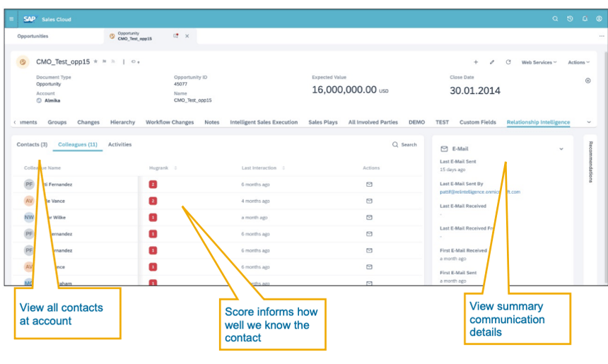Sort by the Hugrank column arrows

click(175, 168)
